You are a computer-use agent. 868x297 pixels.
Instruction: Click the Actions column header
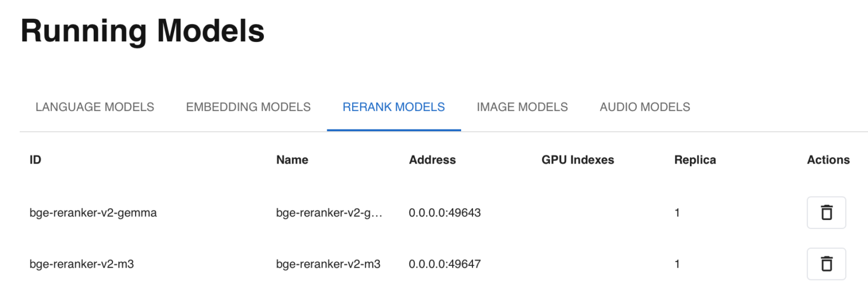tap(828, 160)
